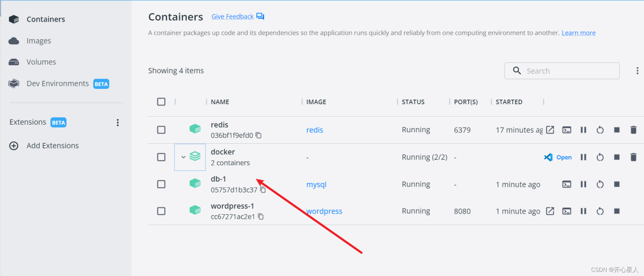Switch to the Volumes section
Screen dimensions: 644x276
41,62
